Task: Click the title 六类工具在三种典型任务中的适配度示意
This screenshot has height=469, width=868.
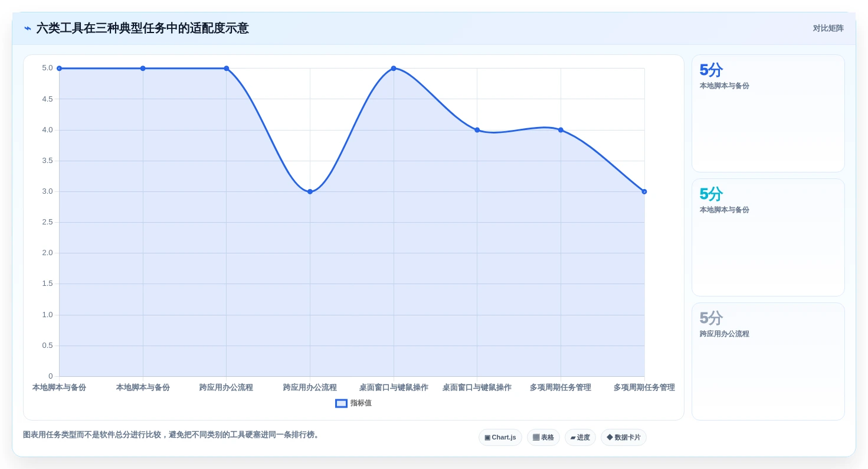Action: click(143, 28)
